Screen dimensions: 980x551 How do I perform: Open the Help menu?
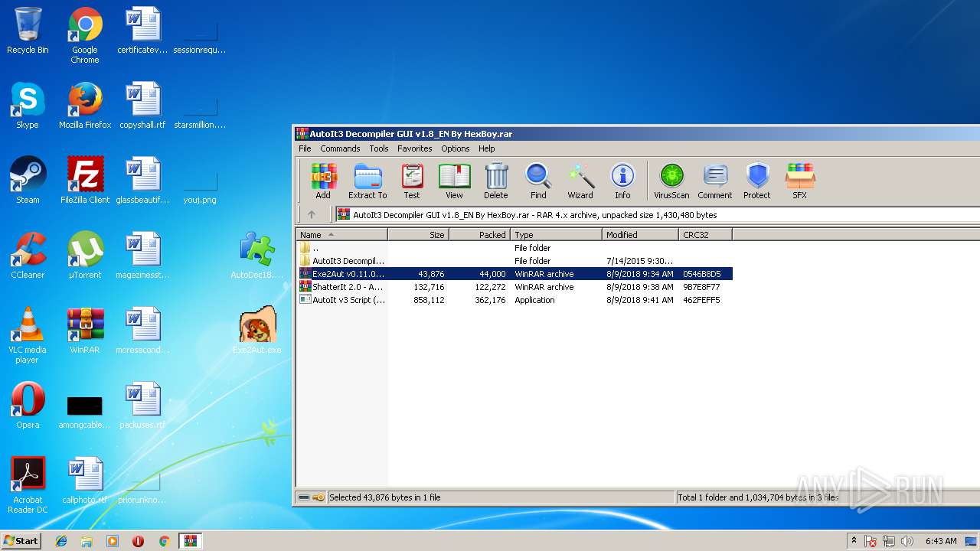(x=487, y=148)
